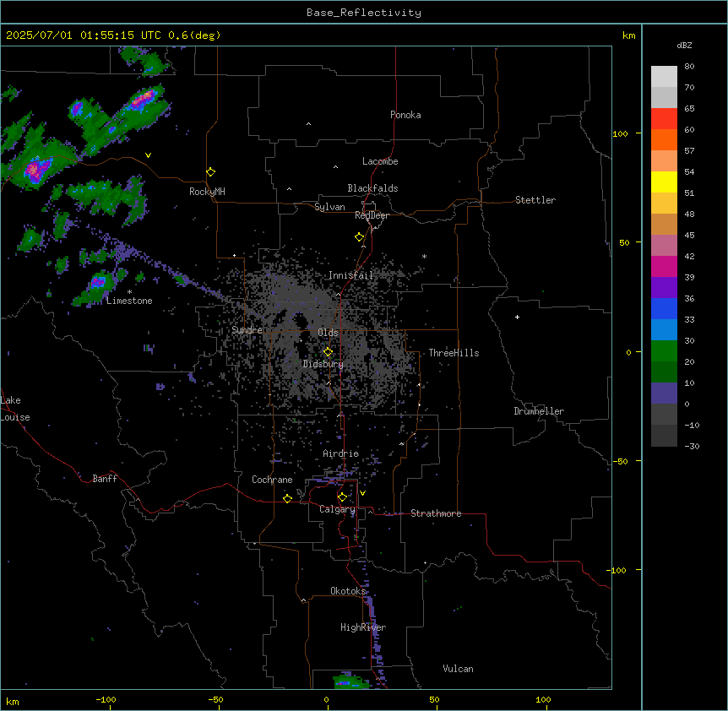
Task: Select the Drumheller label
Action: [x=539, y=411]
